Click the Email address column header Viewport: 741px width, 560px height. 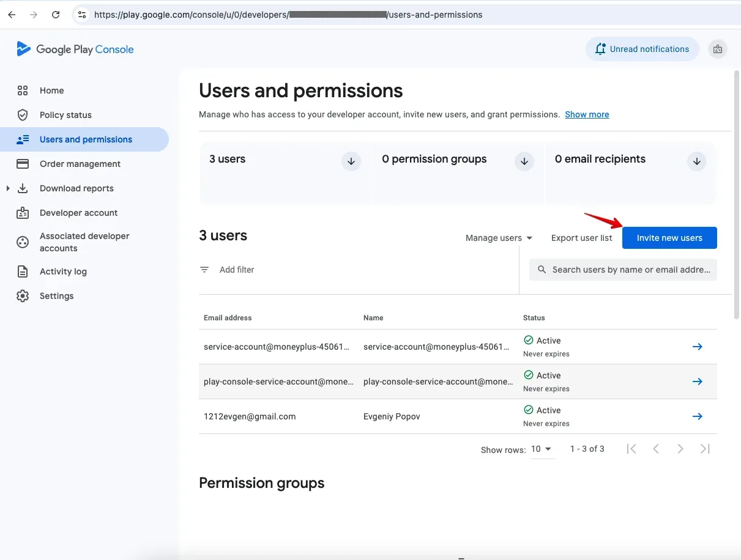click(x=228, y=318)
